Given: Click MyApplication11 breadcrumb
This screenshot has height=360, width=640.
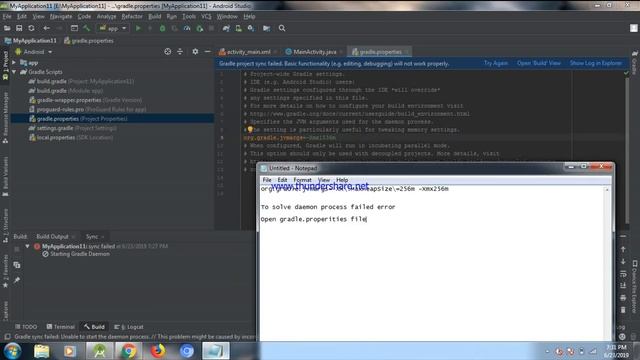Looking at the screenshot, I should [31, 41].
